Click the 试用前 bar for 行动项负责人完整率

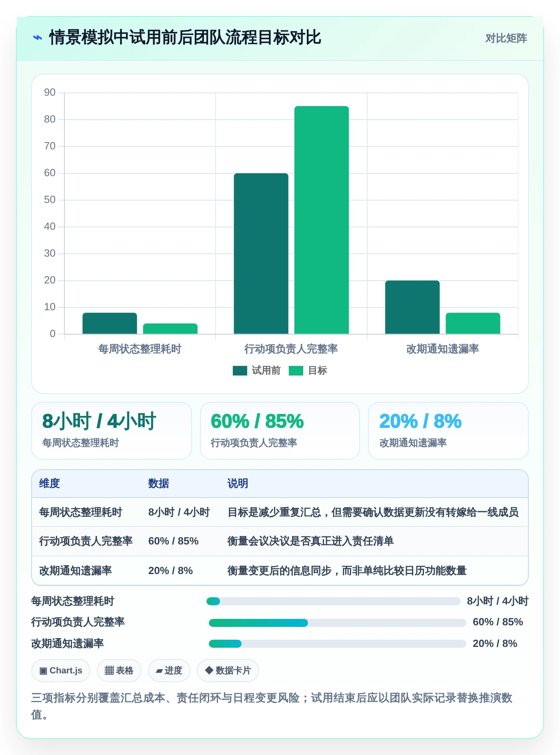tap(261, 253)
